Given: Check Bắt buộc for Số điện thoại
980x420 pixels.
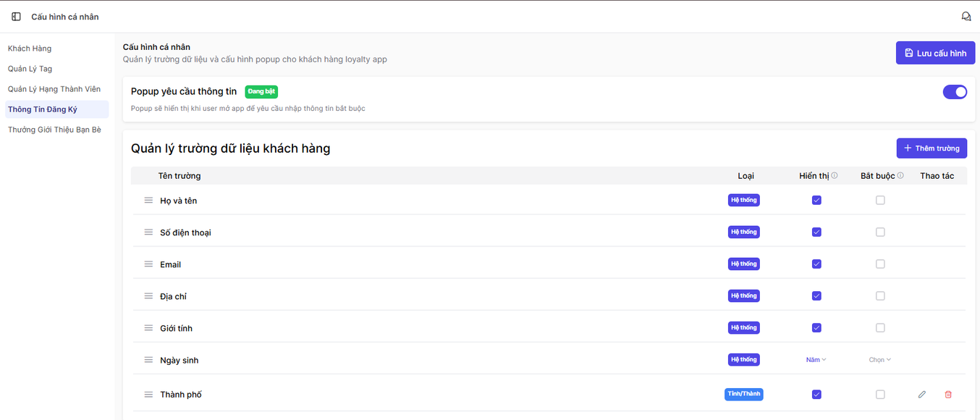Looking at the screenshot, I should click(x=880, y=232).
